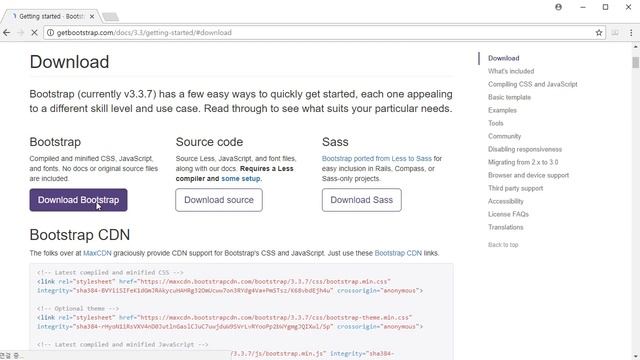Click the bootstrap.min.css stylesheet code line
The width and height of the screenshot is (640, 360).
(214, 282)
